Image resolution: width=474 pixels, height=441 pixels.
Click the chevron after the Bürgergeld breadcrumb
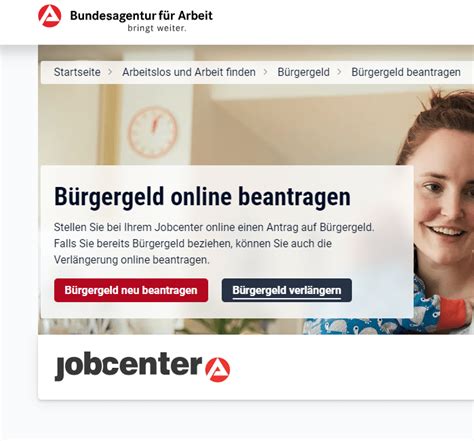click(x=339, y=72)
